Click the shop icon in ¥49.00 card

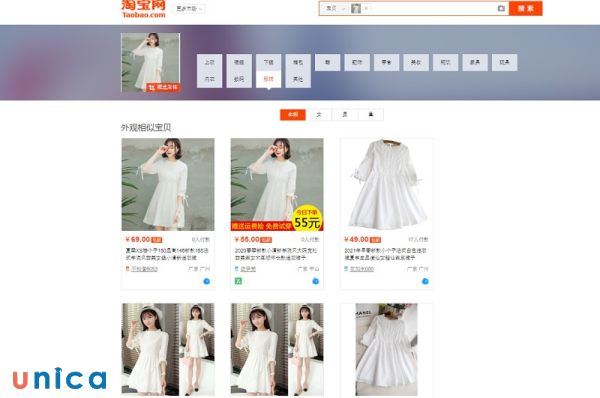tap(346, 269)
